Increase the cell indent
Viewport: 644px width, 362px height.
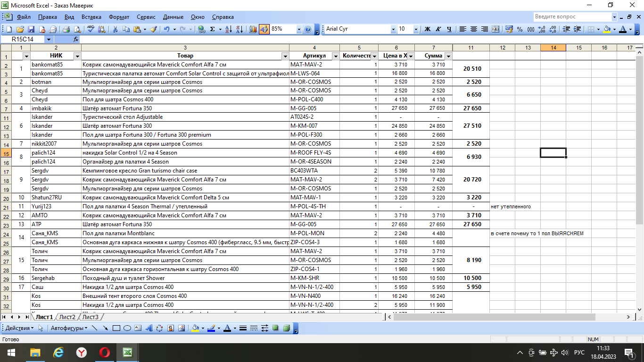[577, 29]
